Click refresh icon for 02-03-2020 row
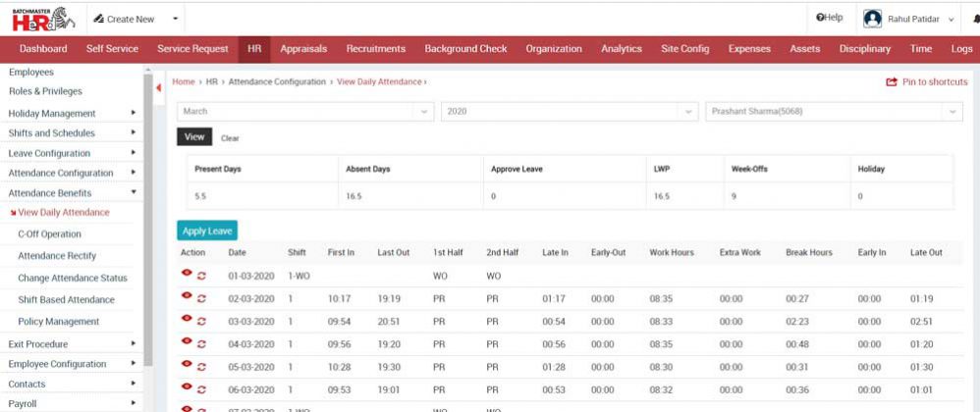 coord(202,297)
